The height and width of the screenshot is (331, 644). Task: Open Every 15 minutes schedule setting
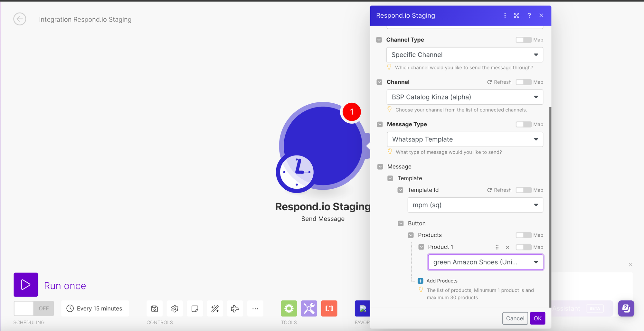pyautogui.click(x=95, y=308)
